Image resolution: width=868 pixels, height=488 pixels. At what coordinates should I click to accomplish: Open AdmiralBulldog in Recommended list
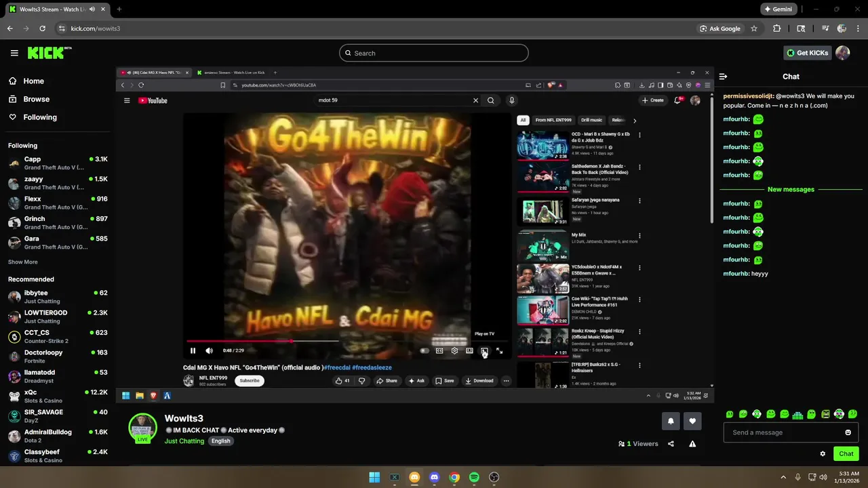point(58,436)
